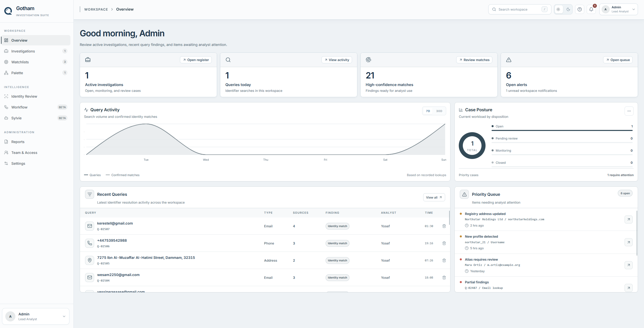Open Case Posture more options menu

coord(629,111)
